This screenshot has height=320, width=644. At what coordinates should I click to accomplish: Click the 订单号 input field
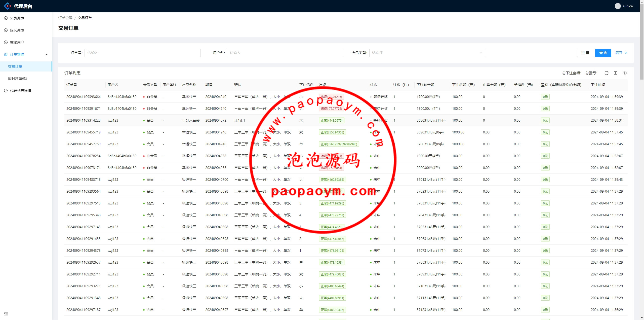click(143, 53)
